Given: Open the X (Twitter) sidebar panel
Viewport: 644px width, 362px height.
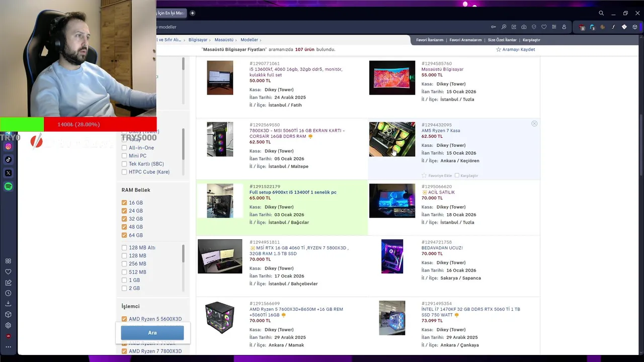Looking at the screenshot, I should (x=9, y=173).
